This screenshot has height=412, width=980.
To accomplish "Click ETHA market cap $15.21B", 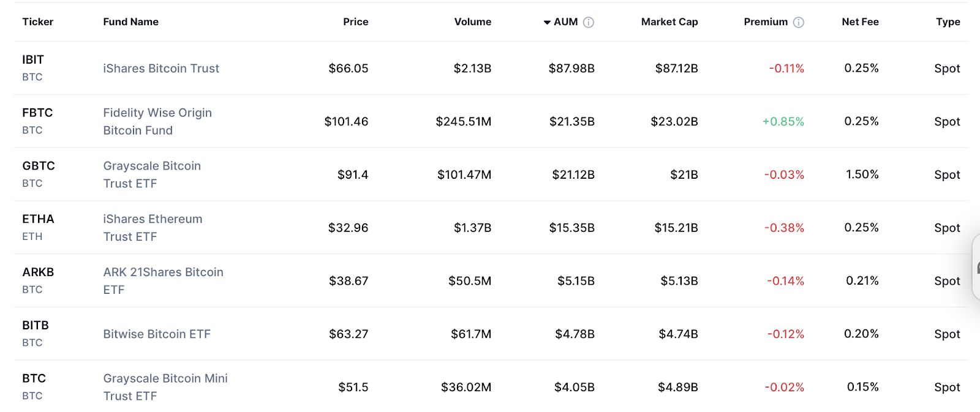I will [676, 228].
